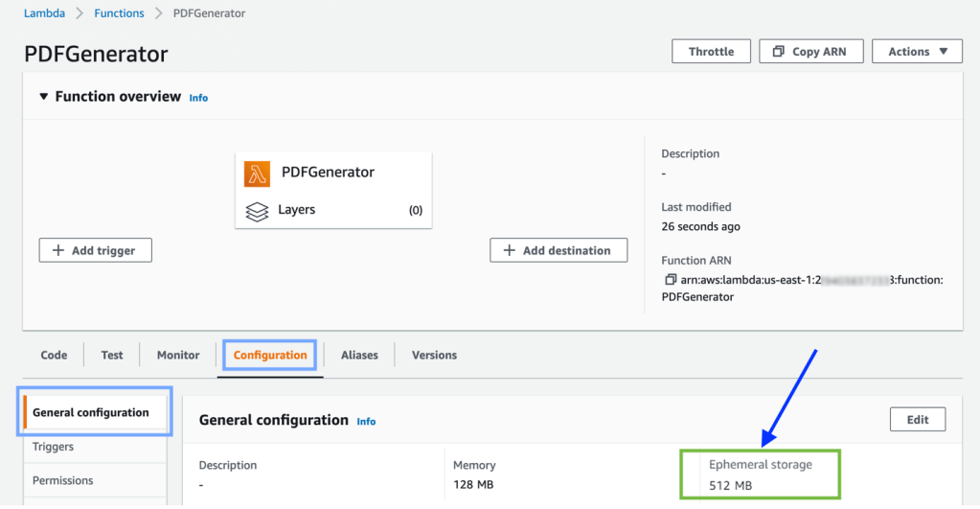Select Triggers in the configuration sidebar
Viewport: 980px width, 509px height.
pyautogui.click(x=53, y=447)
